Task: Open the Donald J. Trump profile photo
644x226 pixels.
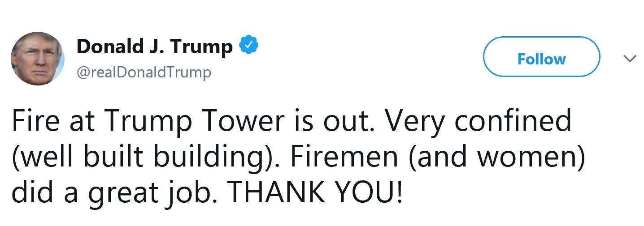Action: pos(38,59)
